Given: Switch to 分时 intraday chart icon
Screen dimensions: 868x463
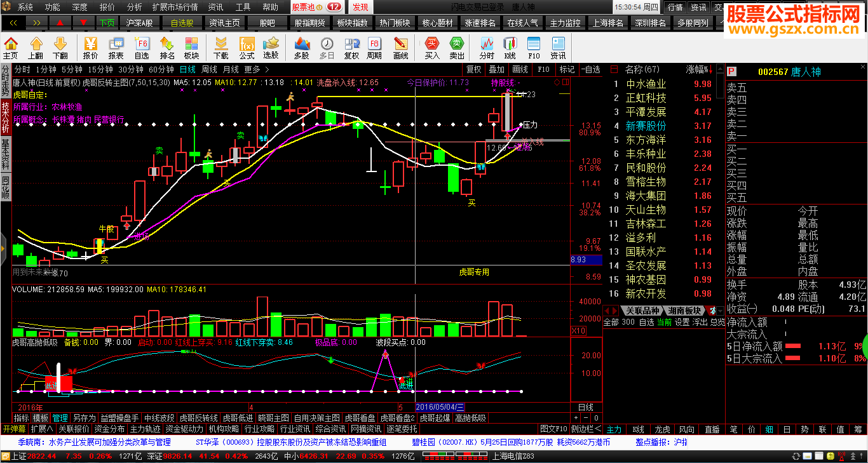Looking at the screenshot, I should [x=487, y=48].
